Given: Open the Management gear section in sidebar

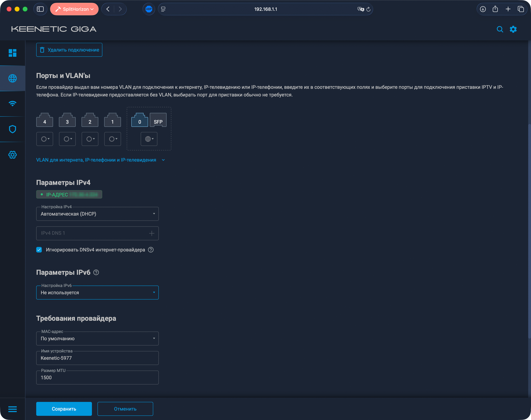Looking at the screenshot, I should click(x=13, y=155).
